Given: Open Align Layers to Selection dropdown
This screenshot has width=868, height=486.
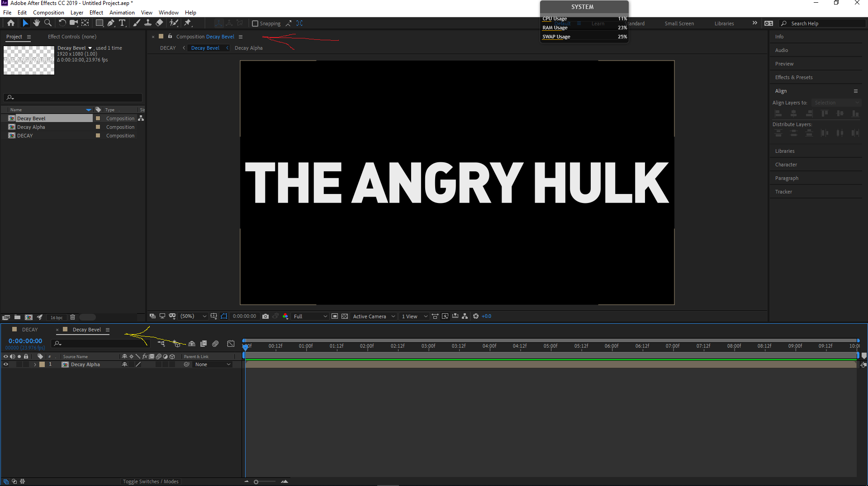Looking at the screenshot, I should point(837,103).
